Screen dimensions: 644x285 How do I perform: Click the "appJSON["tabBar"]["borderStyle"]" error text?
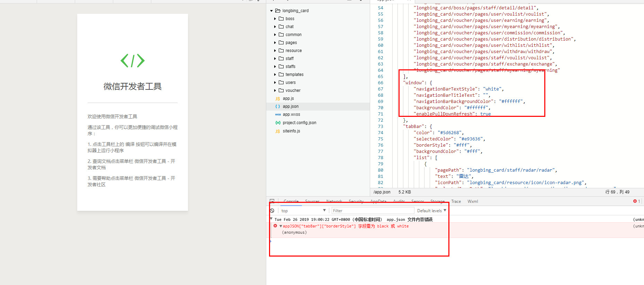point(319,226)
